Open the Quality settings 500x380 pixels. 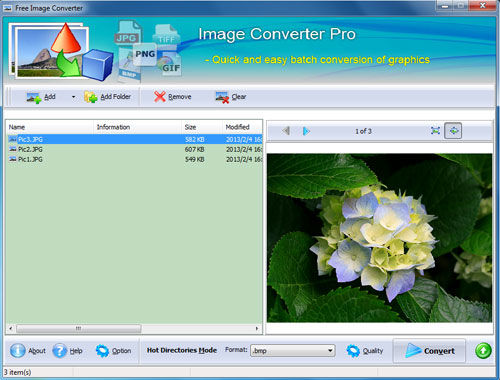click(x=365, y=351)
